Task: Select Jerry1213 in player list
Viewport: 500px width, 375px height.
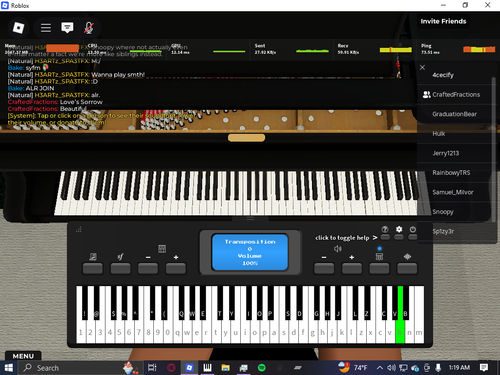Action: click(454, 153)
